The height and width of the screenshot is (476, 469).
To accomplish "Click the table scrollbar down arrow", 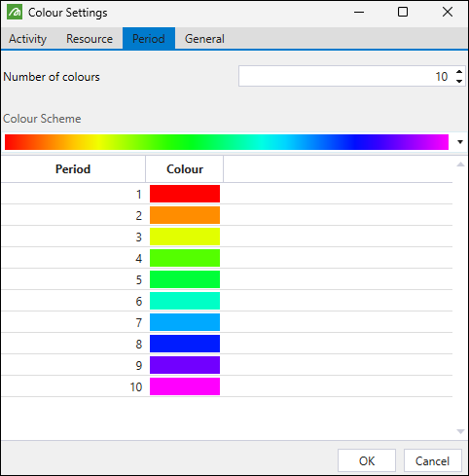I will [x=460, y=431].
